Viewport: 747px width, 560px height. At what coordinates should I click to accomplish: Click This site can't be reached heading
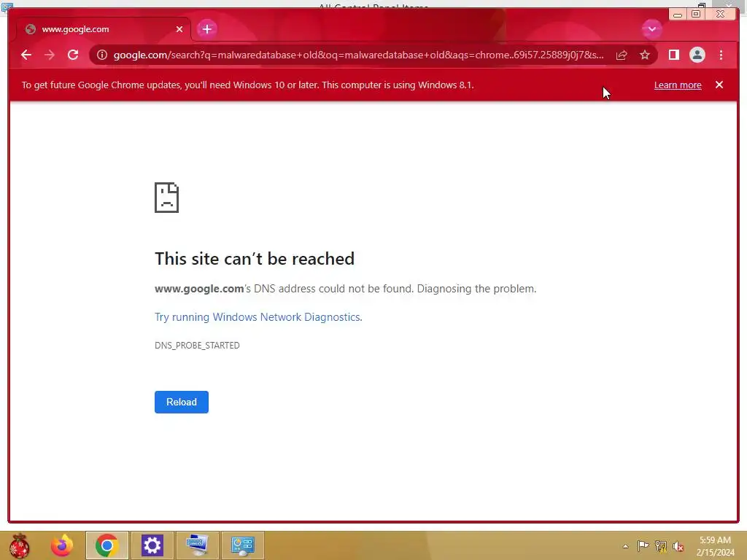pyautogui.click(x=255, y=259)
